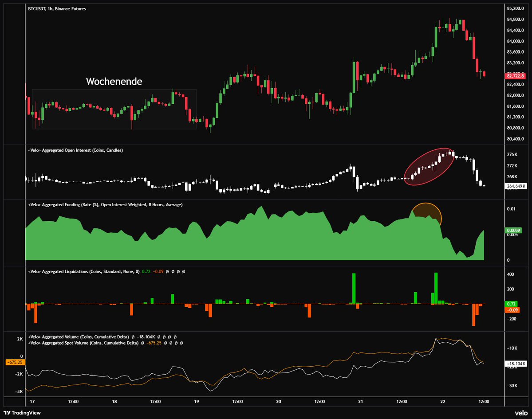Click the orange -675.25 value in the Spot Volume legend

tap(154, 343)
